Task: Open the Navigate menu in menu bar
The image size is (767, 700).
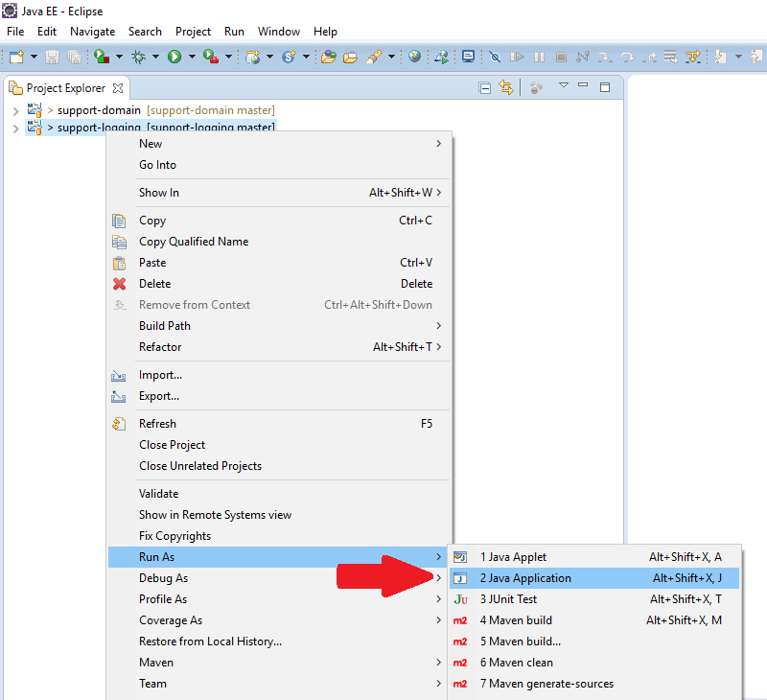Action: pyautogui.click(x=92, y=32)
